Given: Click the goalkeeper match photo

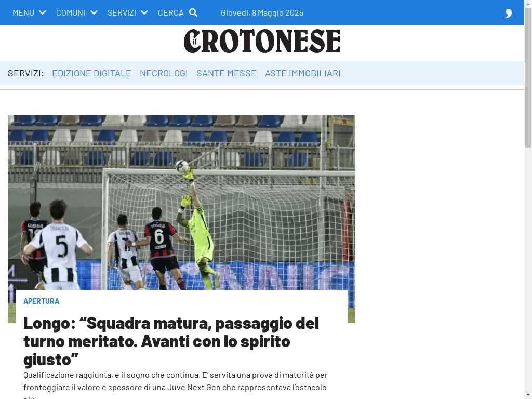Looking at the screenshot, I should coord(181,202).
